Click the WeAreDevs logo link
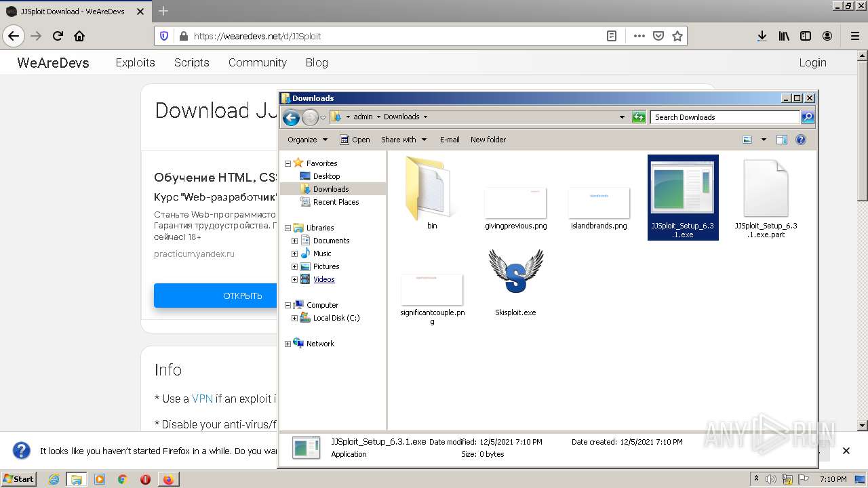This screenshot has height=488, width=868. click(x=53, y=62)
